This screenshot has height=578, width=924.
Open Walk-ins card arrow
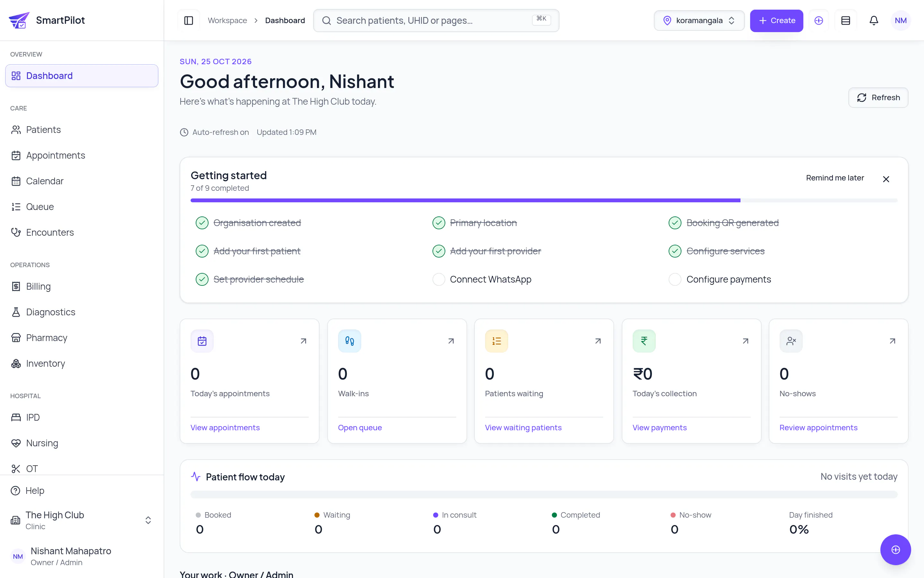click(451, 341)
